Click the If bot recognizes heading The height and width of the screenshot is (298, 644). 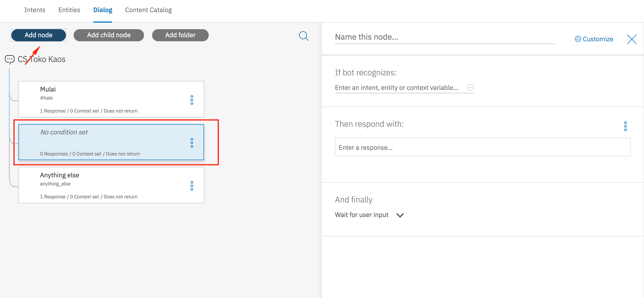click(365, 72)
